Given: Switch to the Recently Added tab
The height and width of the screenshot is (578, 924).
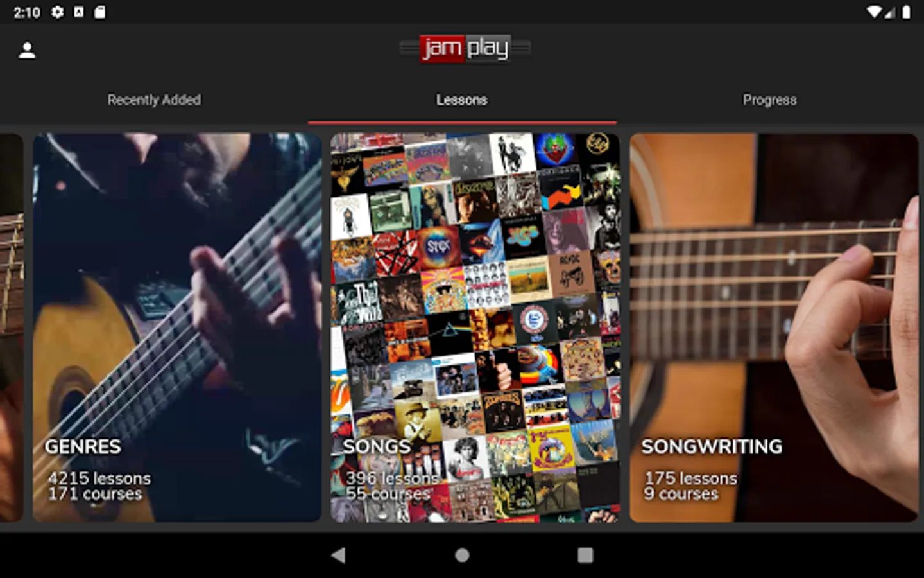Looking at the screenshot, I should coord(154,100).
